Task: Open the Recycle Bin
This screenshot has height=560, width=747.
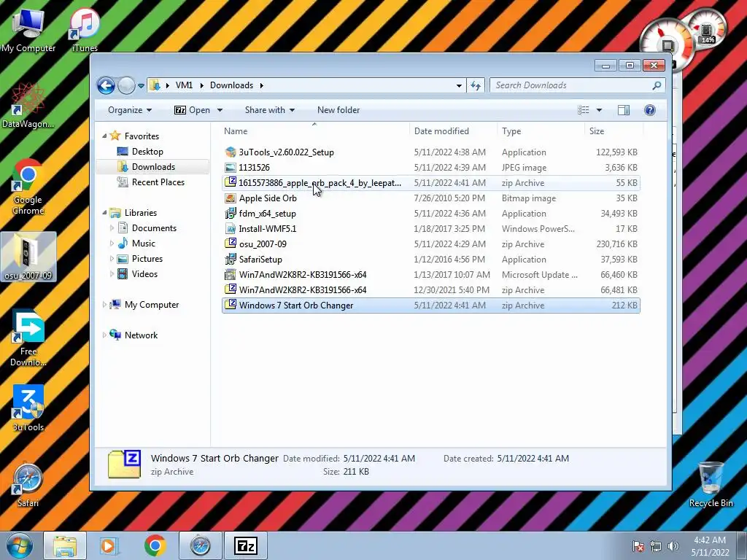Action: [711, 485]
